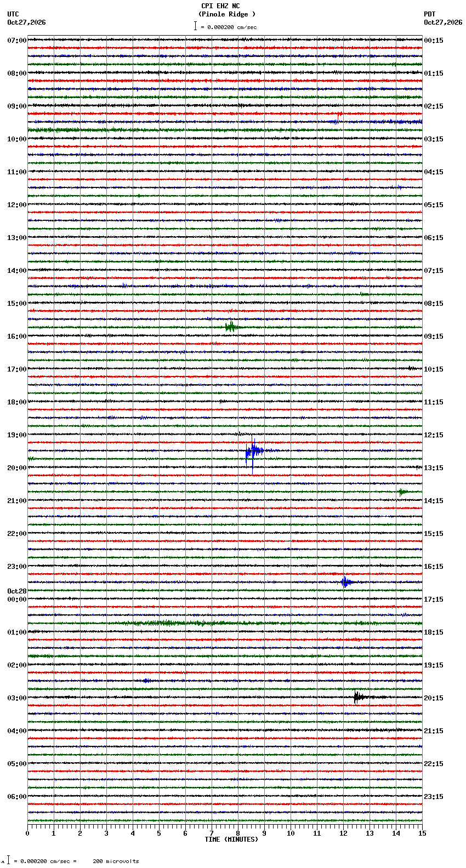Click the 21:00 UTC row label
Viewport: 466px width, 868px height.
click(x=17, y=501)
